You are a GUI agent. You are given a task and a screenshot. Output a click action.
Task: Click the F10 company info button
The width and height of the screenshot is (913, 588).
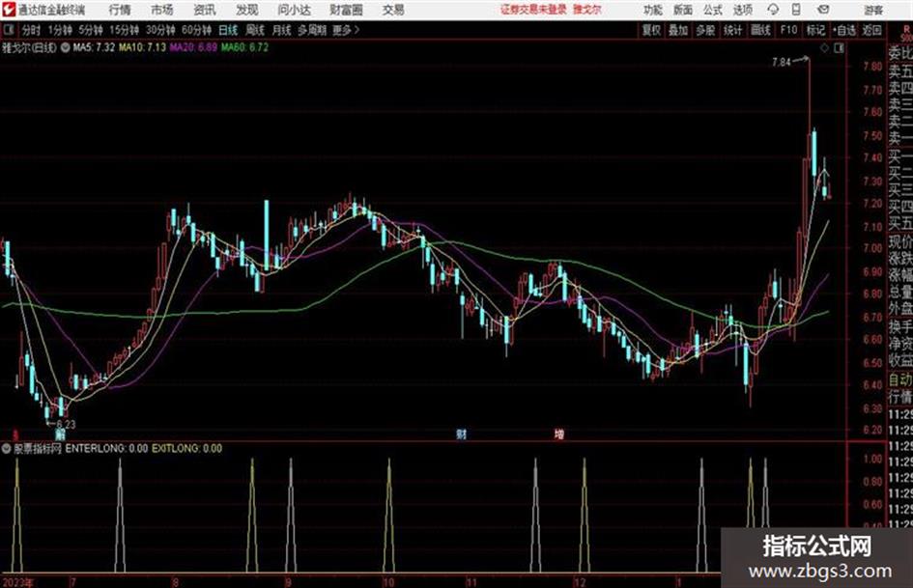(788, 30)
